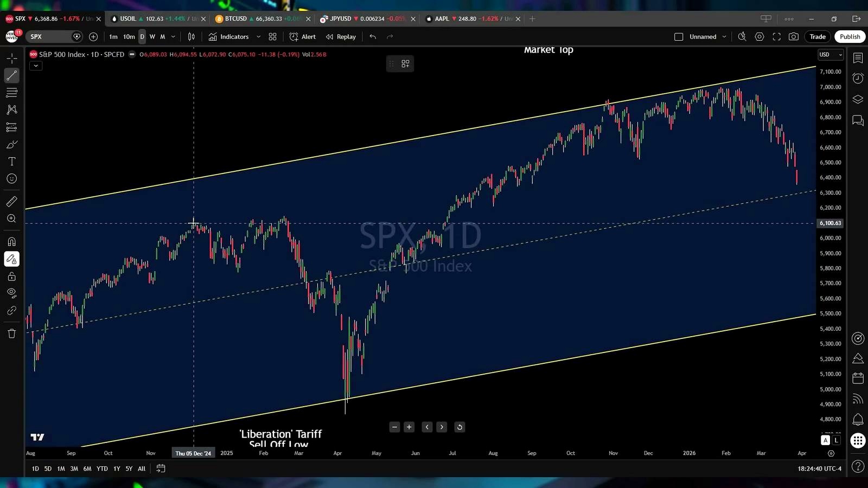Expand the time interval dropdown arrow
The image size is (868, 488).
pos(173,37)
